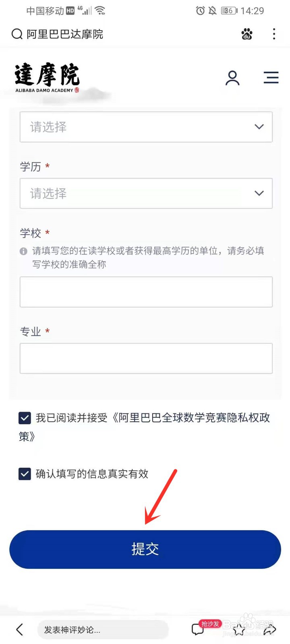
Task: Tap the star favorite icon
Action: click(239, 630)
